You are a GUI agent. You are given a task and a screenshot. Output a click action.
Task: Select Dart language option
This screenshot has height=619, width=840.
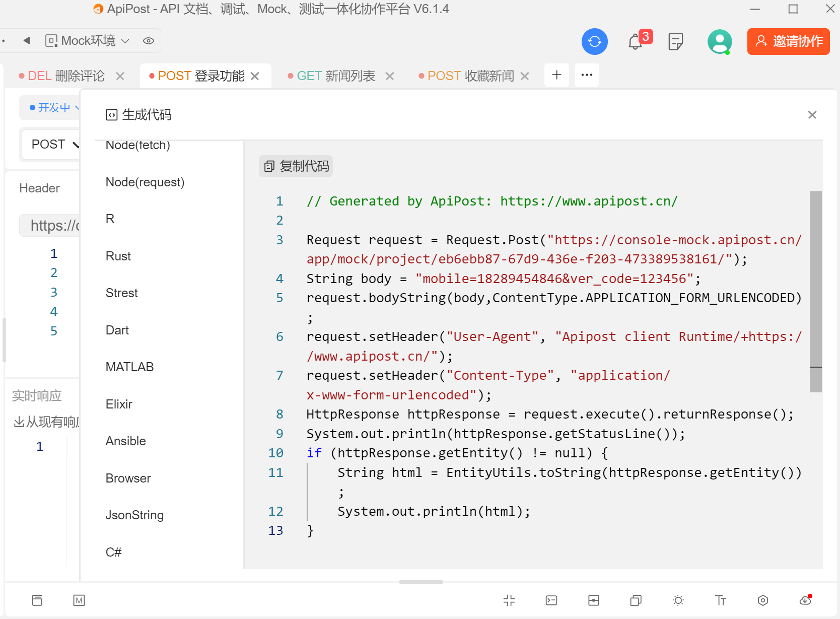pos(117,330)
